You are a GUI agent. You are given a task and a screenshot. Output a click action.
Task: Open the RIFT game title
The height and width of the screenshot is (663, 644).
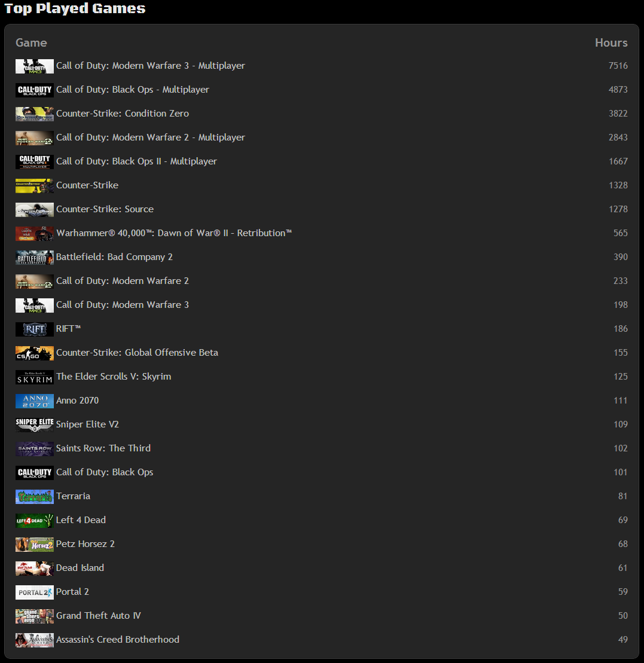tap(69, 329)
